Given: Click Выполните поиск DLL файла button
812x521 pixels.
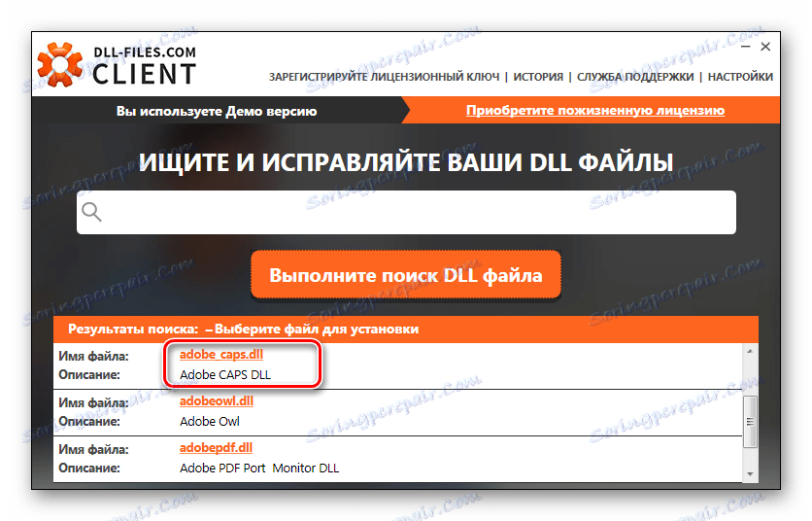Looking at the screenshot, I should click(406, 275).
